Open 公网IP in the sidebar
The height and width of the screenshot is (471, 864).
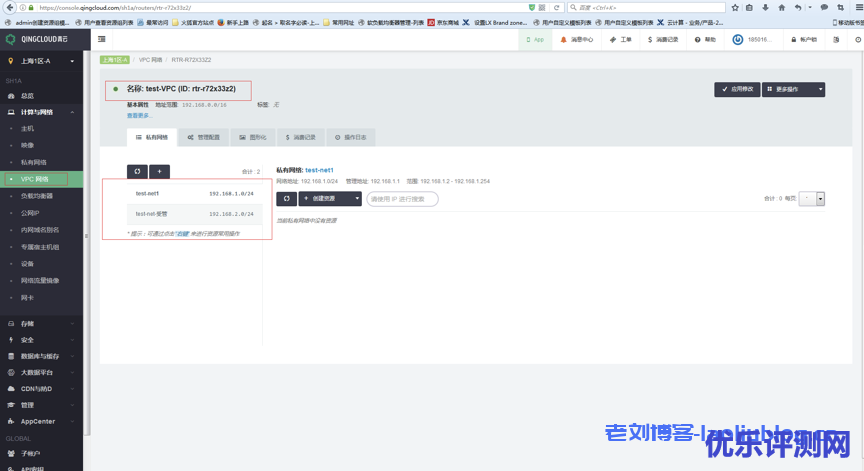(x=30, y=213)
